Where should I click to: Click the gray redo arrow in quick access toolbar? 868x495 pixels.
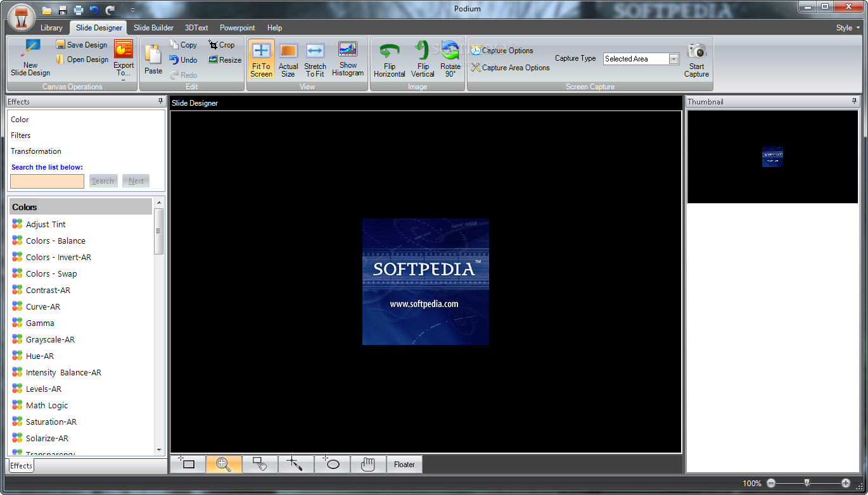click(110, 10)
